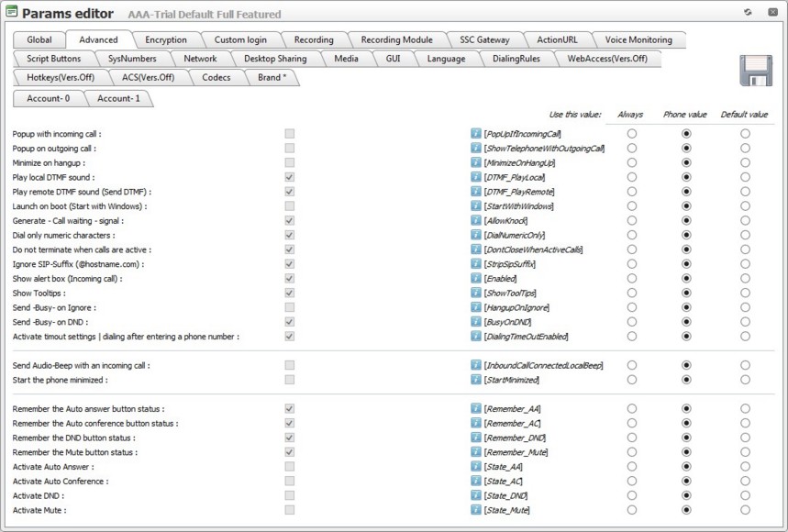Click info icon next to Remember_Mute
This screenshot has height=532, width=788.
pyautogui.click(x=476, y=452)
